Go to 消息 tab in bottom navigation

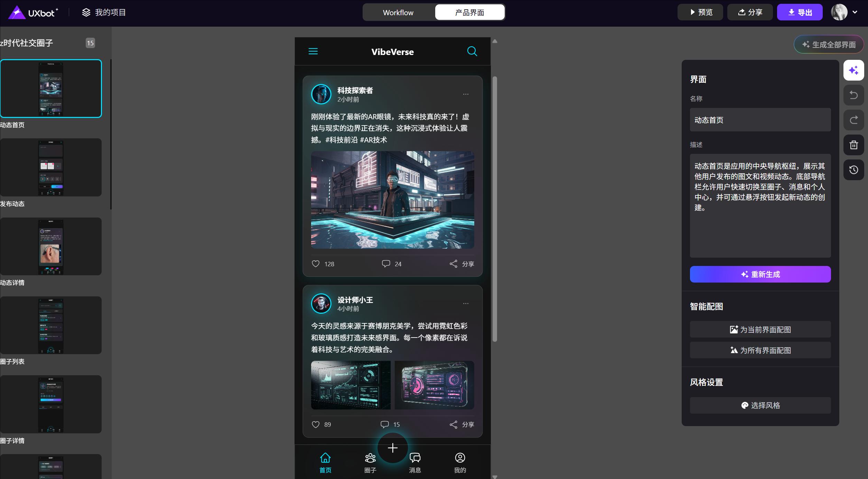[x=415, y=463]
